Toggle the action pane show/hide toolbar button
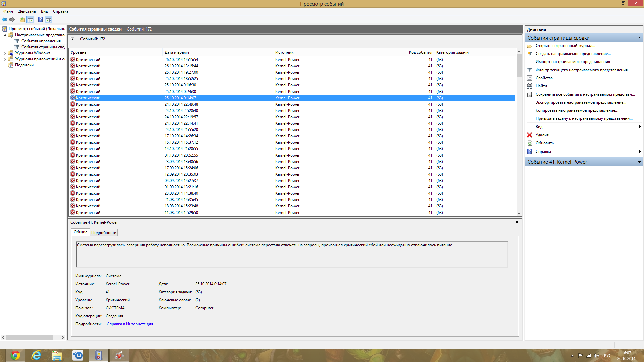 click(x=49, y=19)
